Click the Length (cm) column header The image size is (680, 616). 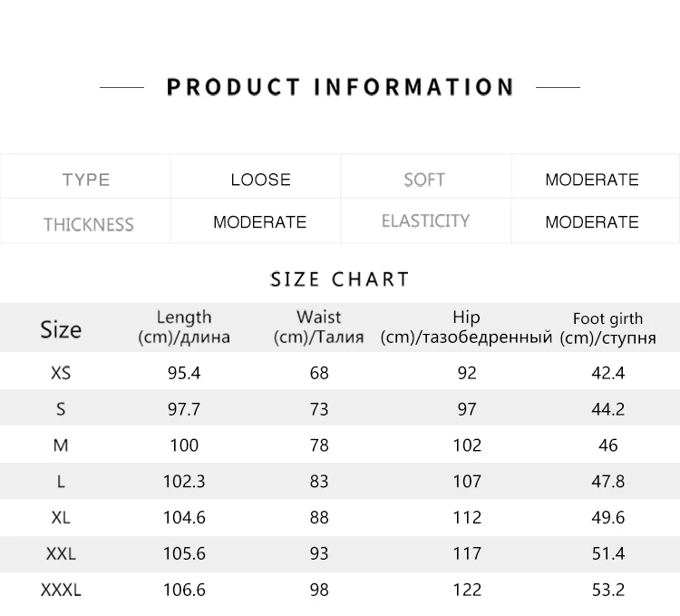click(x=184, y=328)
